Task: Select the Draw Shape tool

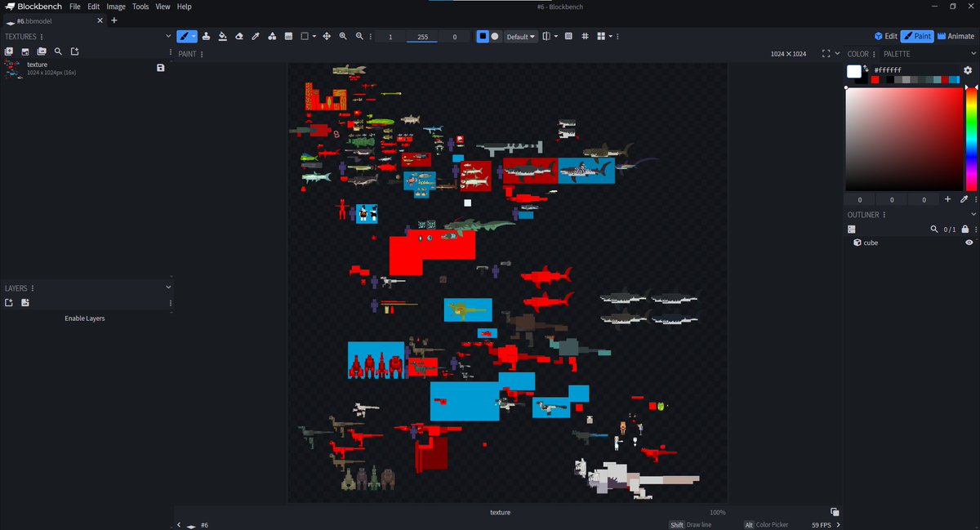Action: tap(272, 36)
